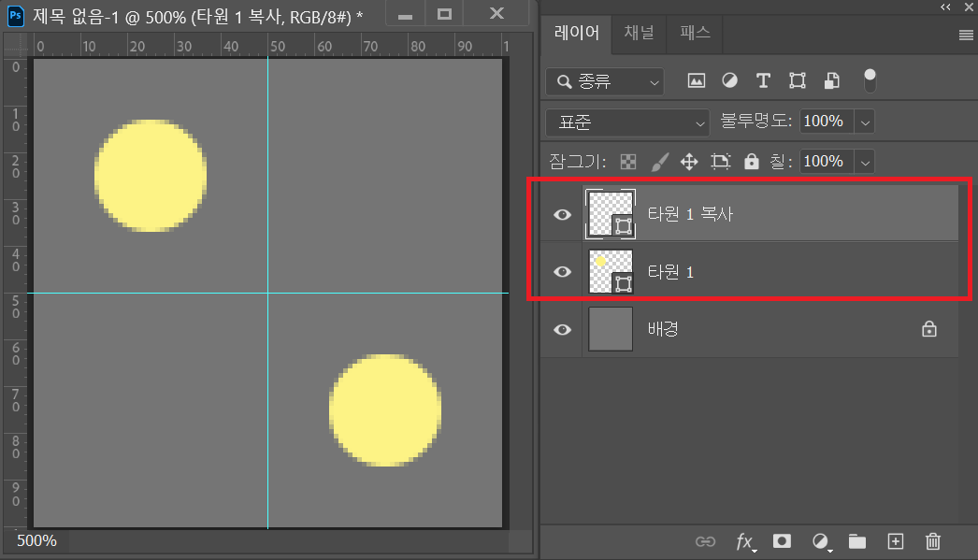Image resolution: width=978 pixels, height=560 pixels.
Task: Click the link layers icon
Action: point(705,541)
